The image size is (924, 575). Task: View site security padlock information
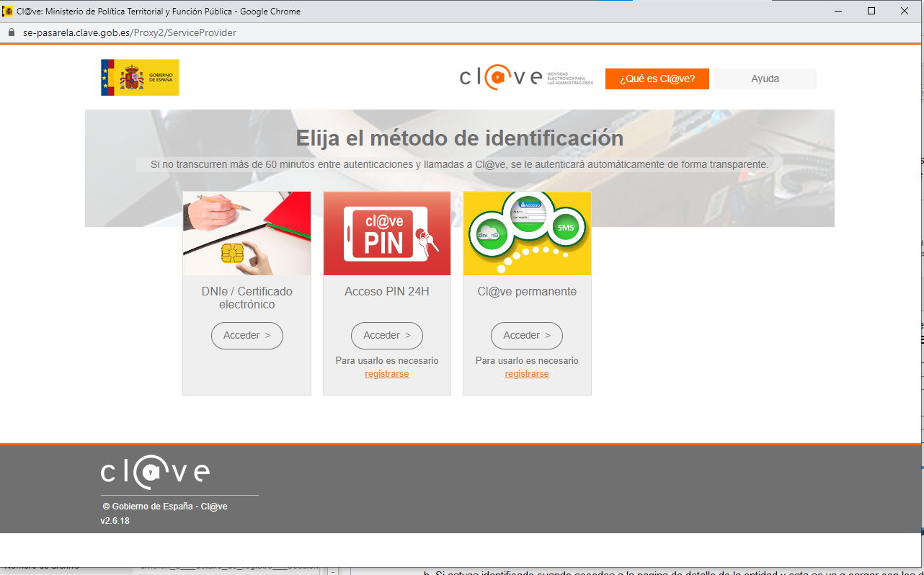(x=11, y=32)
